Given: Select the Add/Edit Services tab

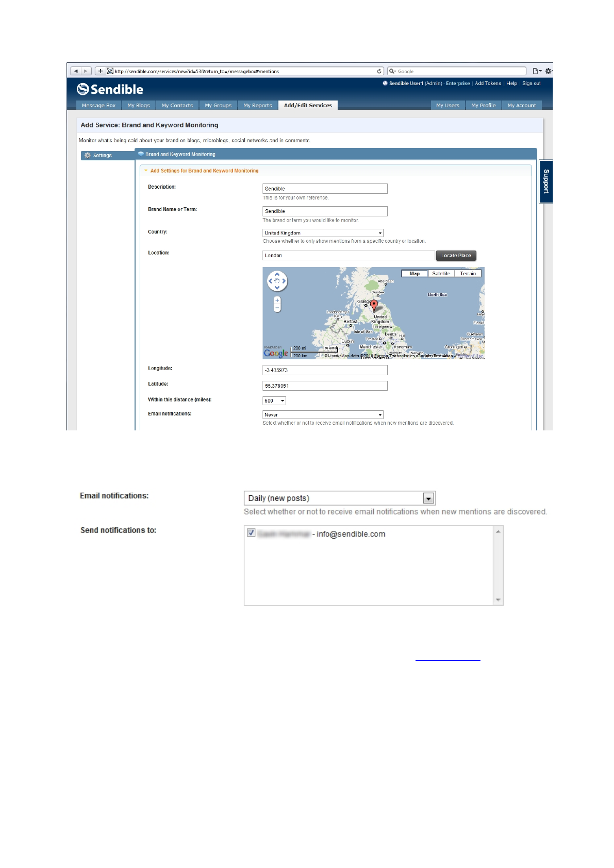Looking at the screenshot, I should coord(308,105).
